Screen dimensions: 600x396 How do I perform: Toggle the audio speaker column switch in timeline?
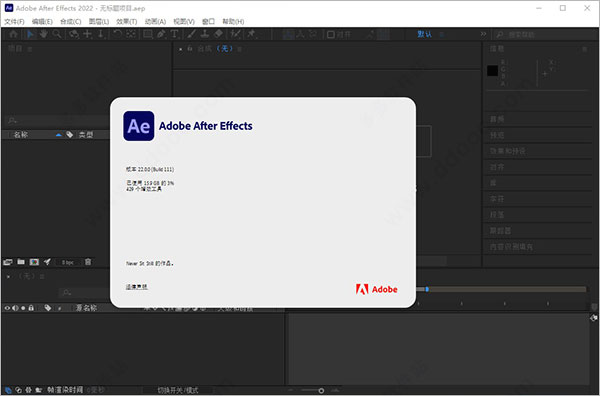tap(15, 308)
